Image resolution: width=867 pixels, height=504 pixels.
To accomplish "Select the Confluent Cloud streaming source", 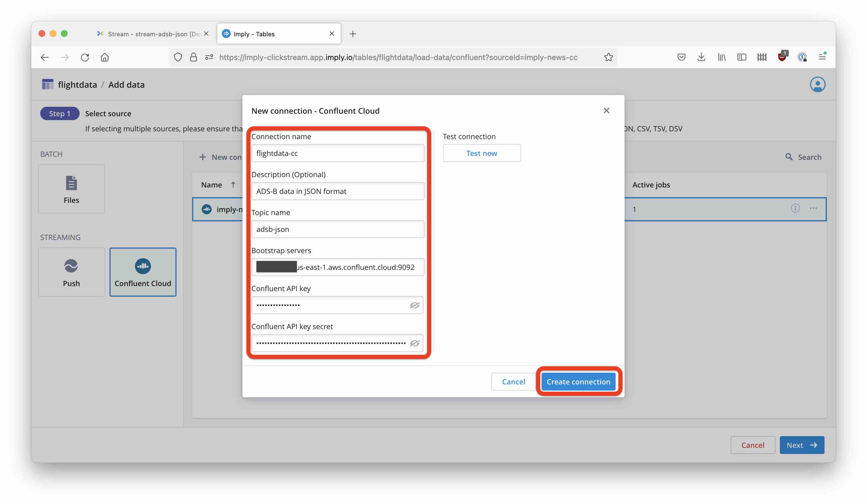I will coord(143,272).
